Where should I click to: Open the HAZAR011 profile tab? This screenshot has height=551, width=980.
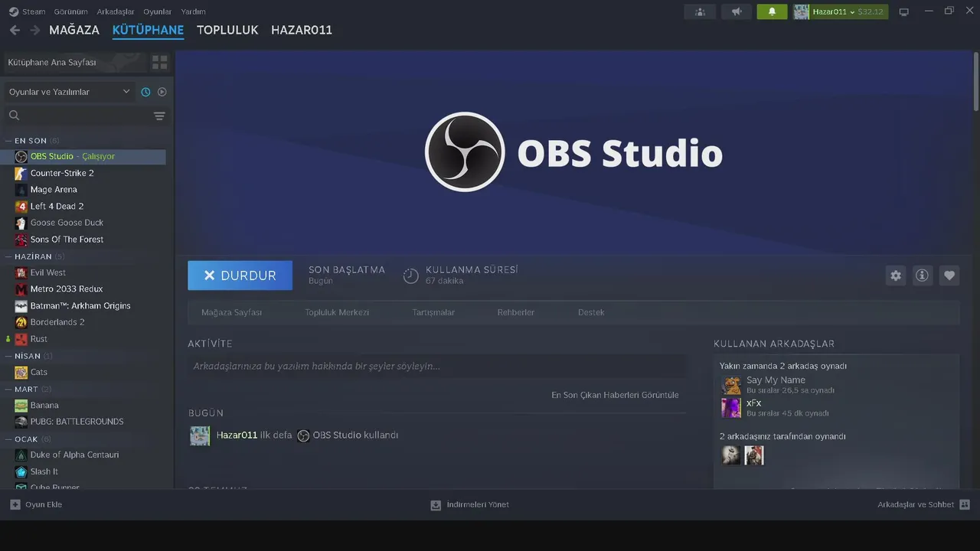(x=302, y=30)
